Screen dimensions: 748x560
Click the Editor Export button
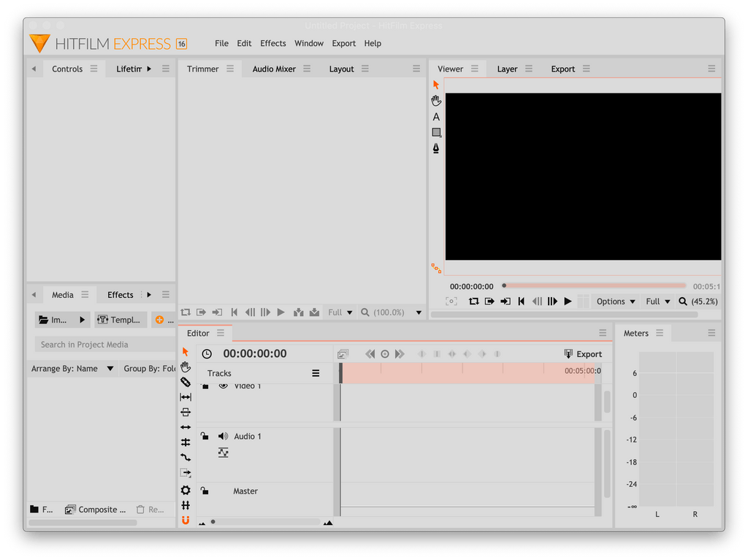(x=583, y=354)
